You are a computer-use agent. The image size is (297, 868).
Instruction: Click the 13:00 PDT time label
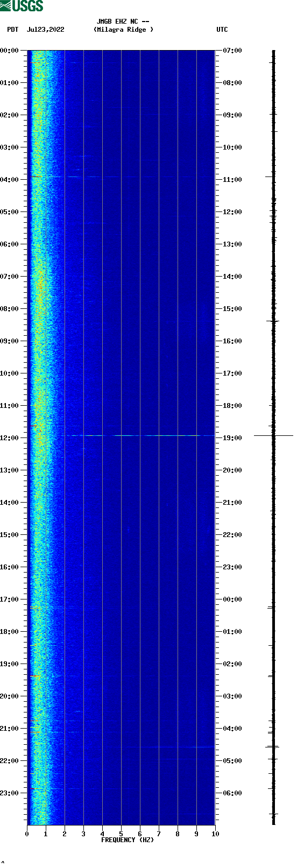pyautogui.click(x=10, y=470)
